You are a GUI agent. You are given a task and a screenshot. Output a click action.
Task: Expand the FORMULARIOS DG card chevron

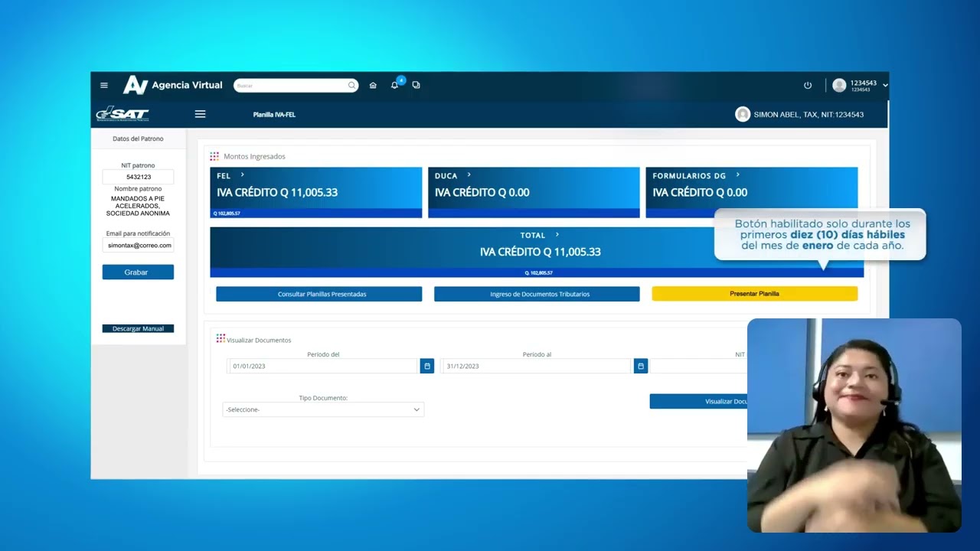tap(737, 175)
